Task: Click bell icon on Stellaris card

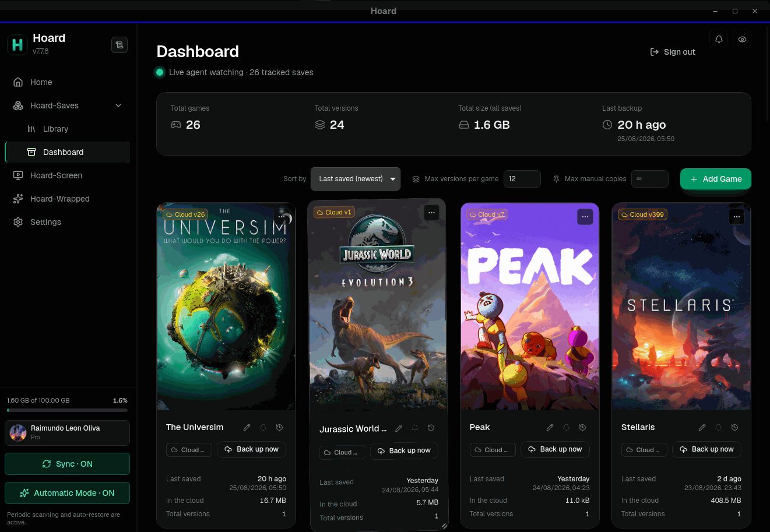Action: tap(719, 427)
